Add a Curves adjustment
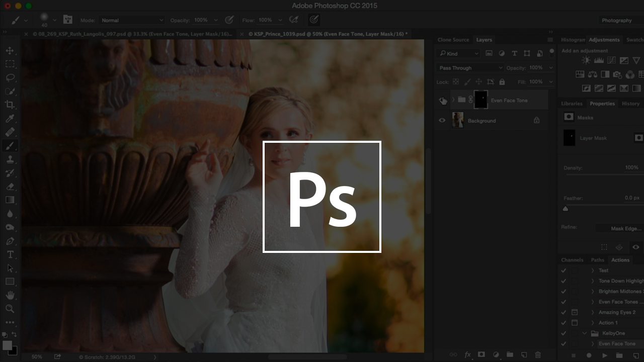The width and height of the screenshot is (644, 362). [611, 60]
